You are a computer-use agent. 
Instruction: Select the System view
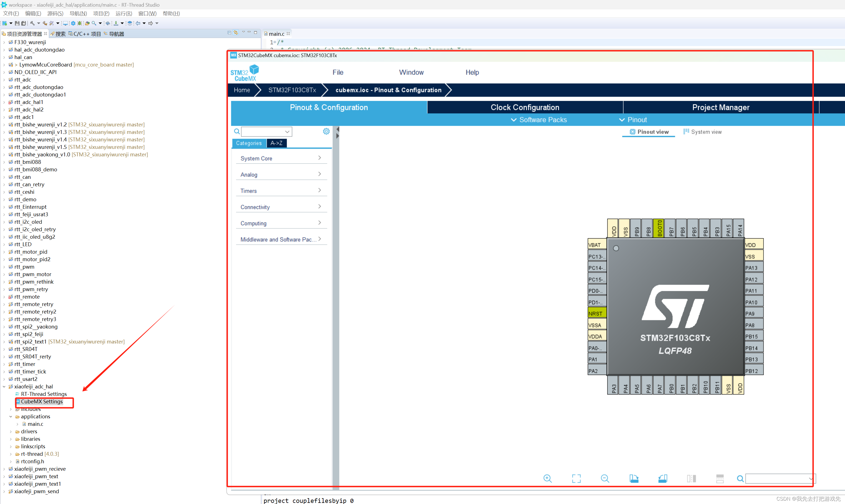(702, 132)
